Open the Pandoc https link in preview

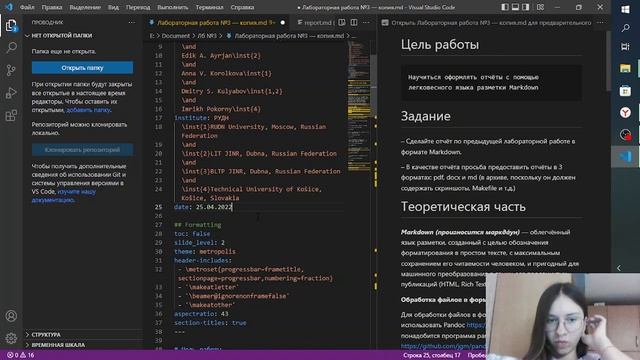coord(476,325)
